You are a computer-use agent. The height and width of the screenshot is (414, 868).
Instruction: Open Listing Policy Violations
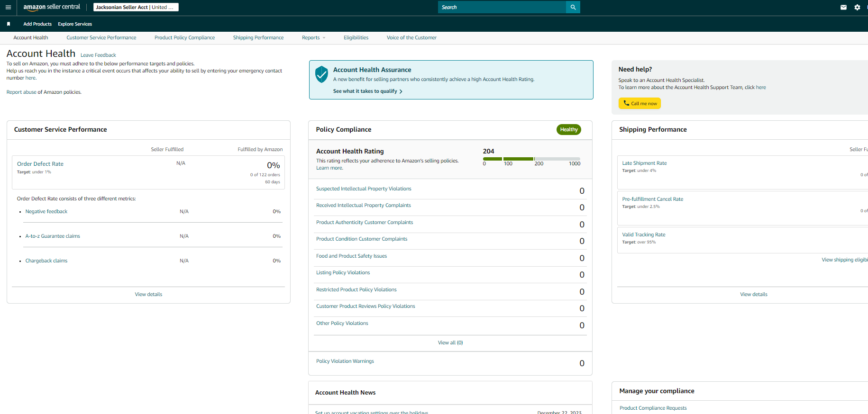point(343,272)
